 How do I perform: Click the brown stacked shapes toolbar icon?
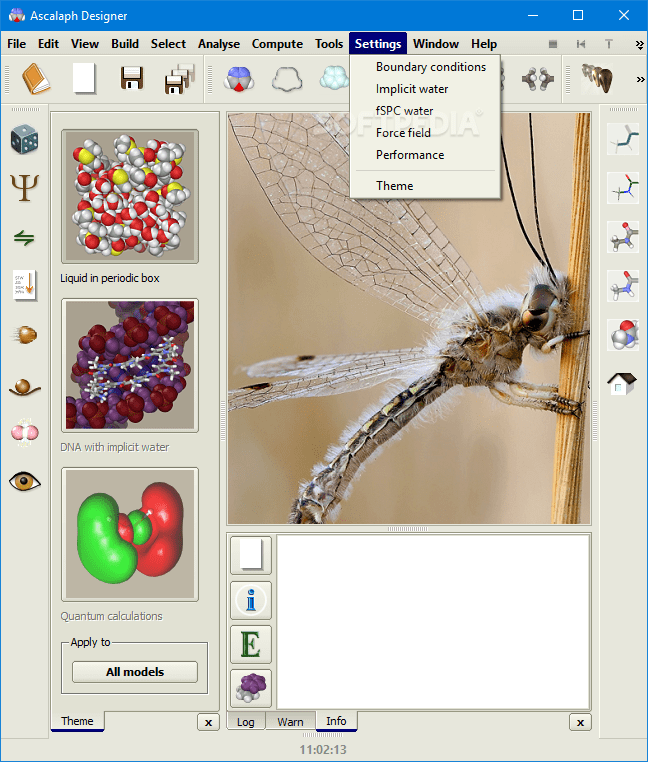click(597, 79)
